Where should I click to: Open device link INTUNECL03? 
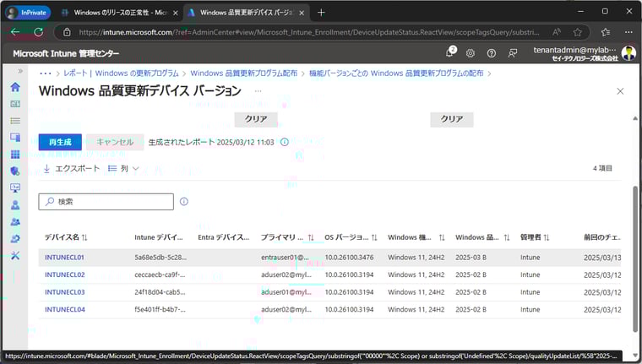(65, 292)
